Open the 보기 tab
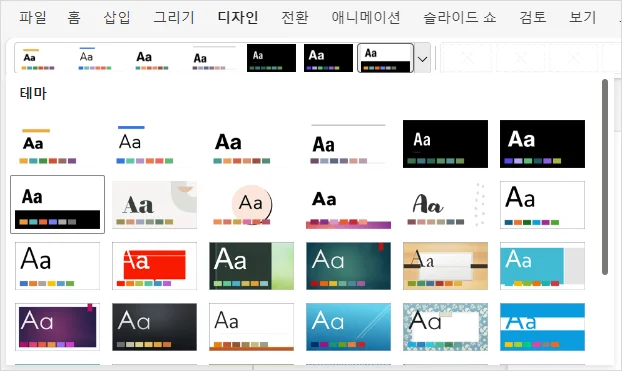This screenshot has height=371, width=622. tap(583, 17)
